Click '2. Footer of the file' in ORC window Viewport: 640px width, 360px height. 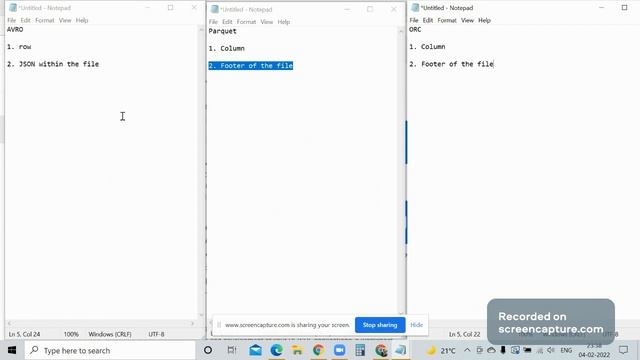point(451,64)
